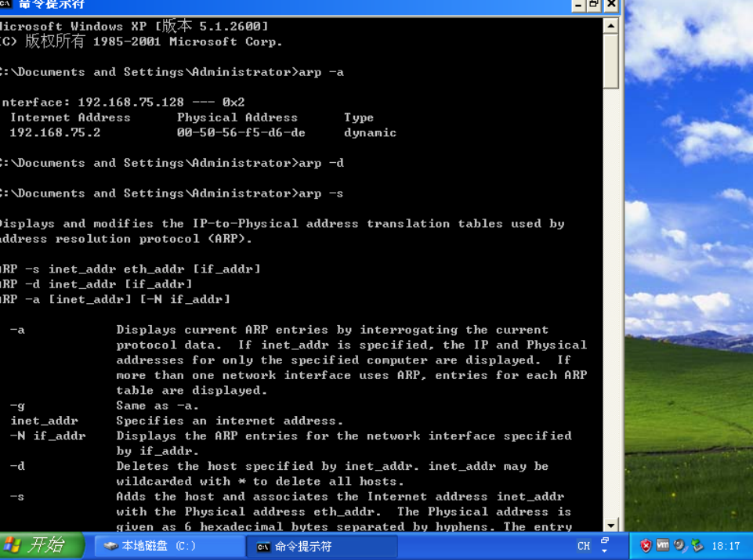Click the disk icon in Local Disk taskbar item
The height and width of the screenshot is (560, 753).
coord(111,546)
